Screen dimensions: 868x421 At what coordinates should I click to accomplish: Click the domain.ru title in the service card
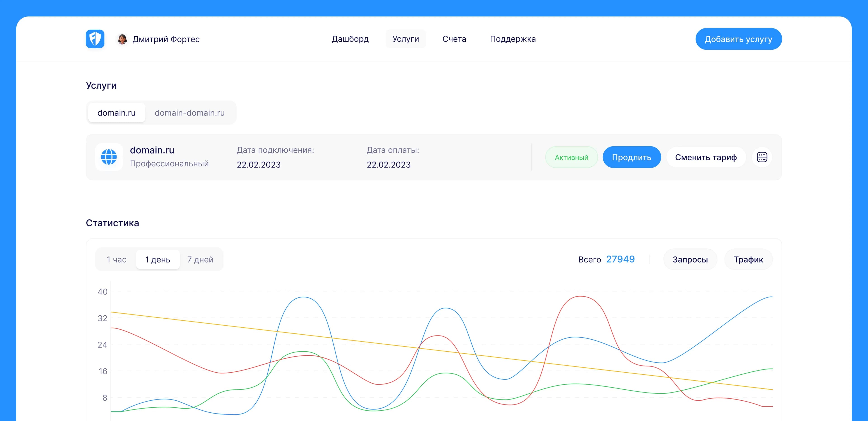pyautogui.click(x=152, y=150)
